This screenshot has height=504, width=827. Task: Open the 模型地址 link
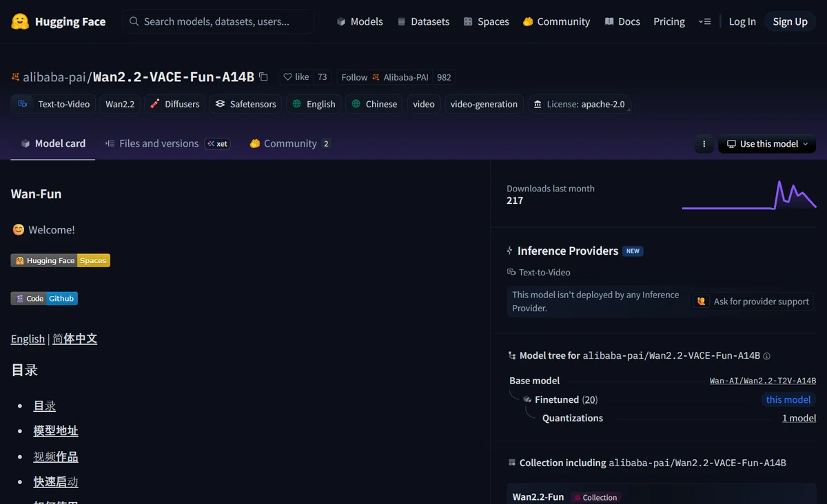pos(56,431)
